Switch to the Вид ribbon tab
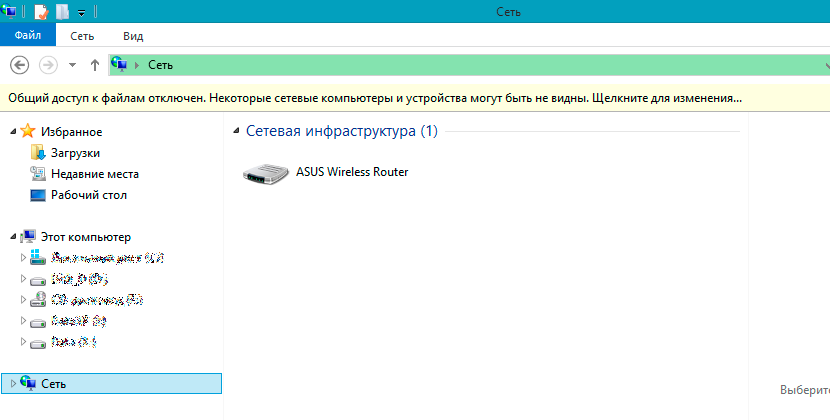This screenshot has width=830, height=420. point(133,35)
